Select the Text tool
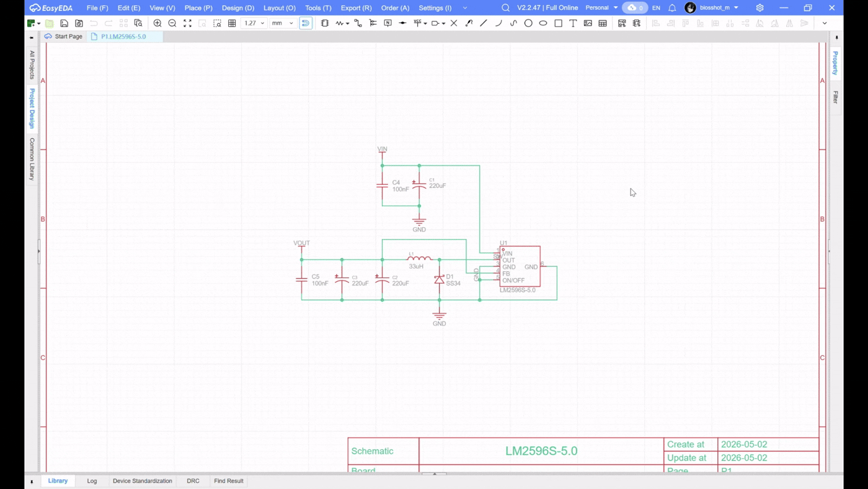The image size is (868, 489). pyautogui.click(x=573, y=23)
